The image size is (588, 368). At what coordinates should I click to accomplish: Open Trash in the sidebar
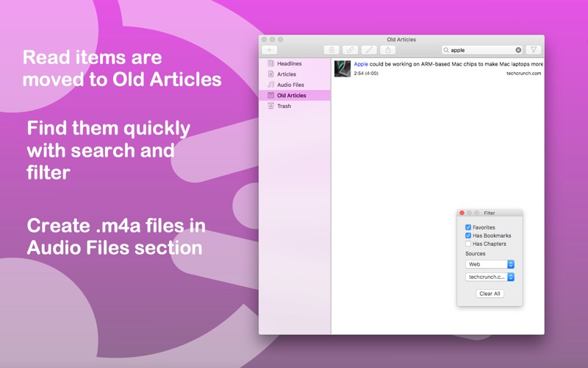tap(295, 106)
